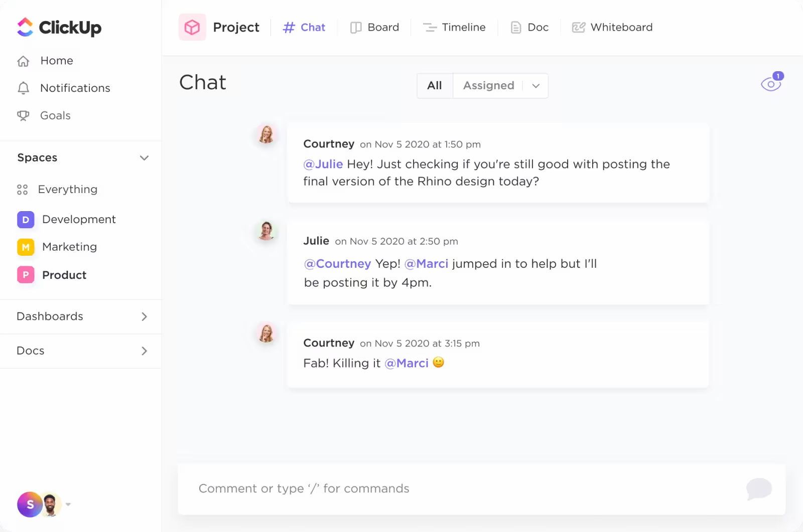Screen dimensions: 803x532
Task: Click the Whiteboard pencil icon
Action: (578, 28)
